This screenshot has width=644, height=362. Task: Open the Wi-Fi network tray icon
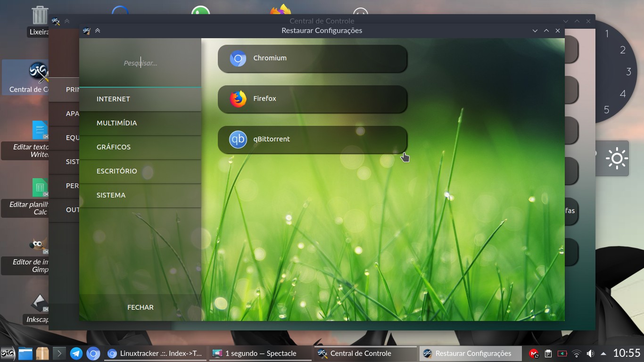[x=576, y=353]
